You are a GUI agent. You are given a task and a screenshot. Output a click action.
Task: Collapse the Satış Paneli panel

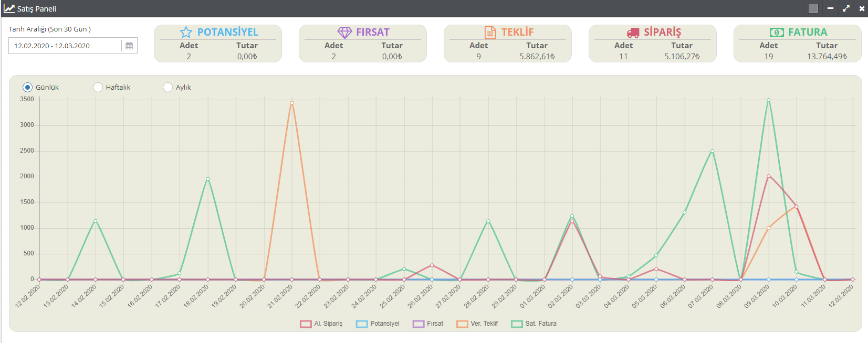830,8
